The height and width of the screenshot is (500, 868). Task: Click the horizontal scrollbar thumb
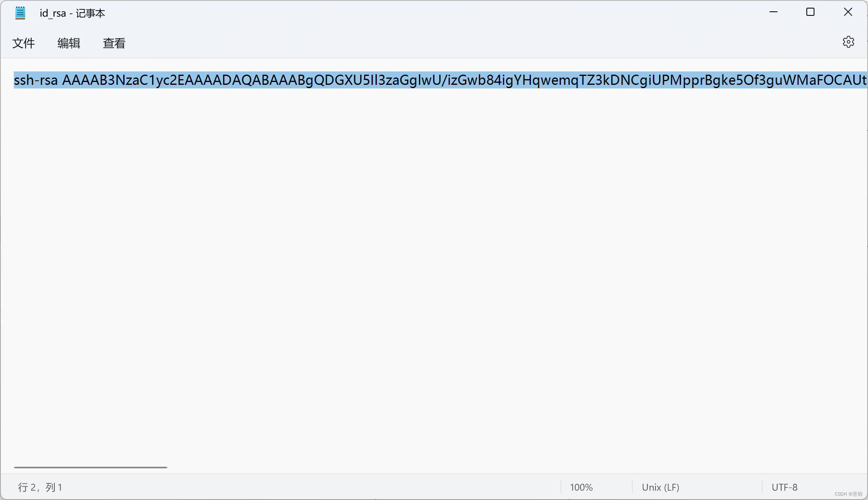pos(90,467)
